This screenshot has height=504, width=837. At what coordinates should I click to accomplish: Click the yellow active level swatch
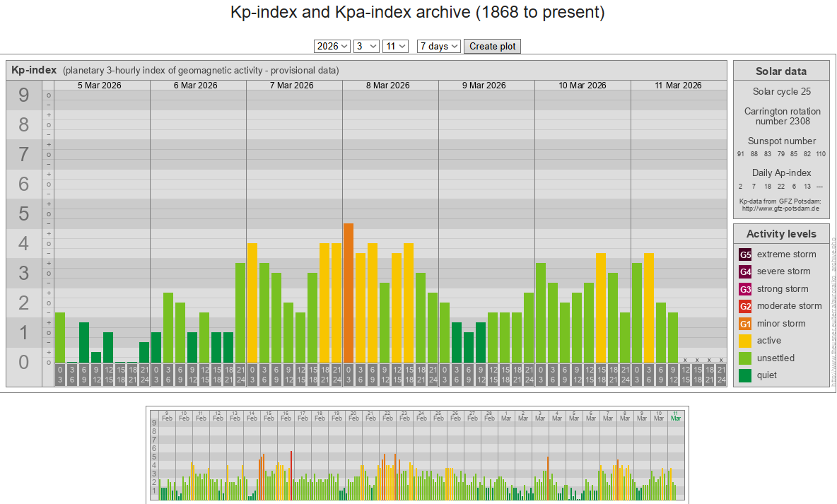coord(745,341)
